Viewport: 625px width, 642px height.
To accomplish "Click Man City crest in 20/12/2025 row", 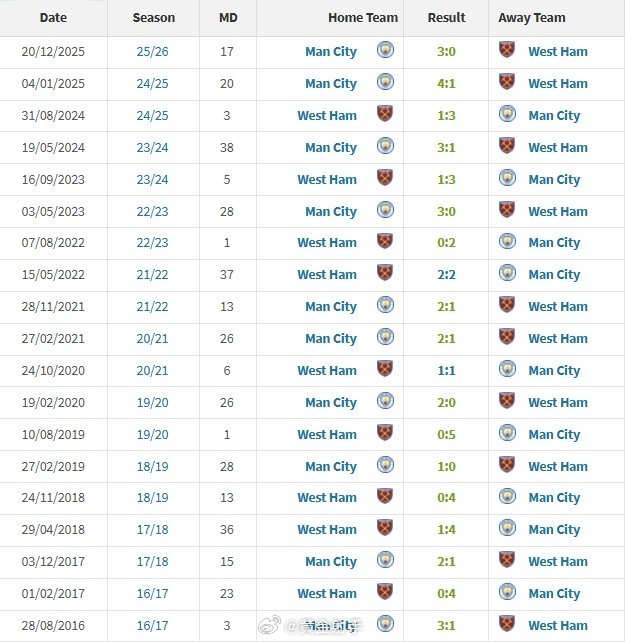I will pyautogui.click(x=385, y=51).
